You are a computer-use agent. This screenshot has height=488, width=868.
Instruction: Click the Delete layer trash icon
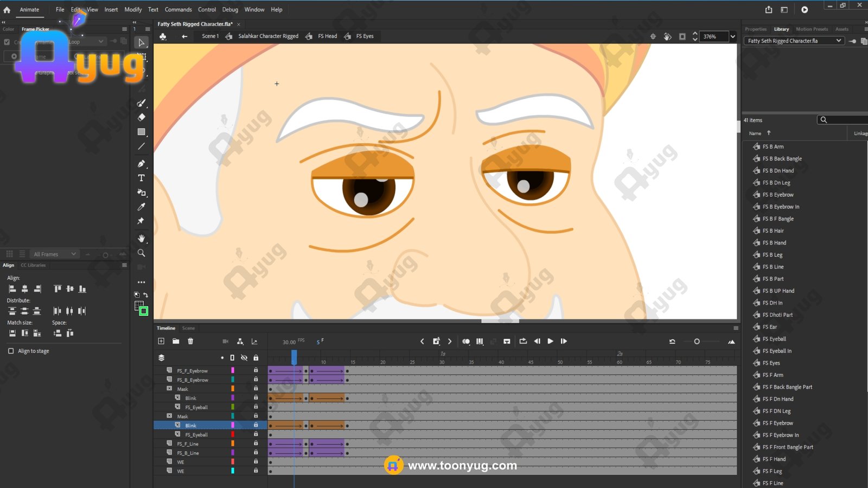click(190, 341)
